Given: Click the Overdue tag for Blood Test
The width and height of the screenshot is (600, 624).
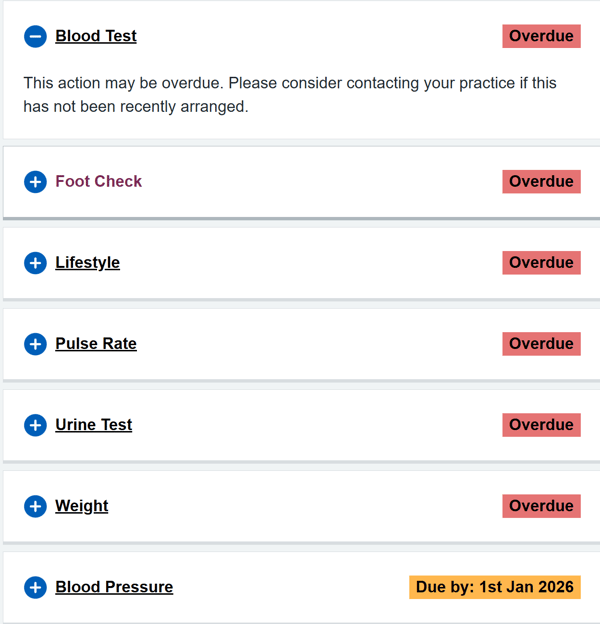Looking at the screenshot, I should 541,36.
